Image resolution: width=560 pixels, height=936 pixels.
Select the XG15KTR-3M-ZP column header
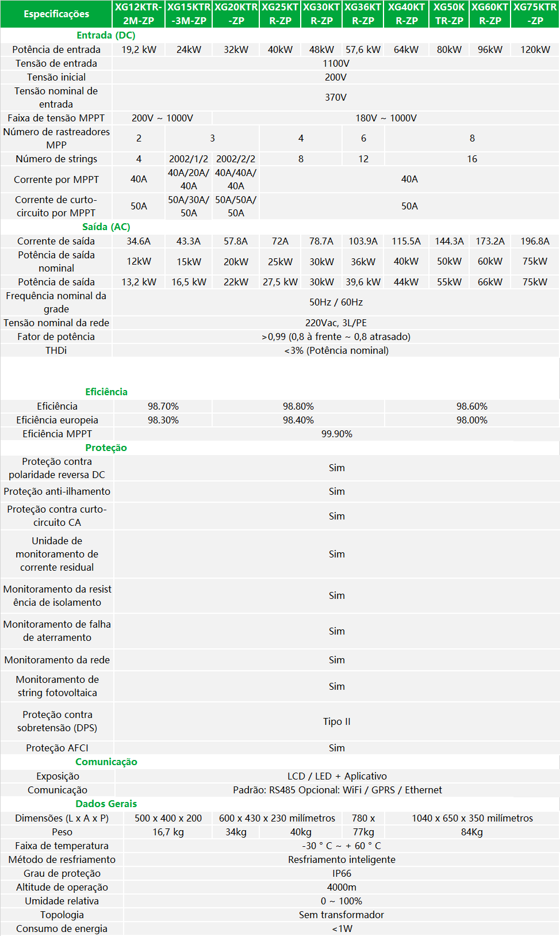tap(189, 14)
